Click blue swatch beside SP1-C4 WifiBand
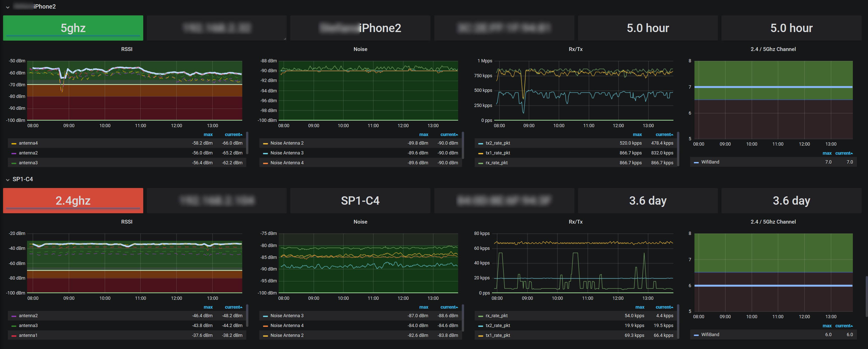Image resolution: width=868 pixels, height=349 pixels. [x=696, y=335]
